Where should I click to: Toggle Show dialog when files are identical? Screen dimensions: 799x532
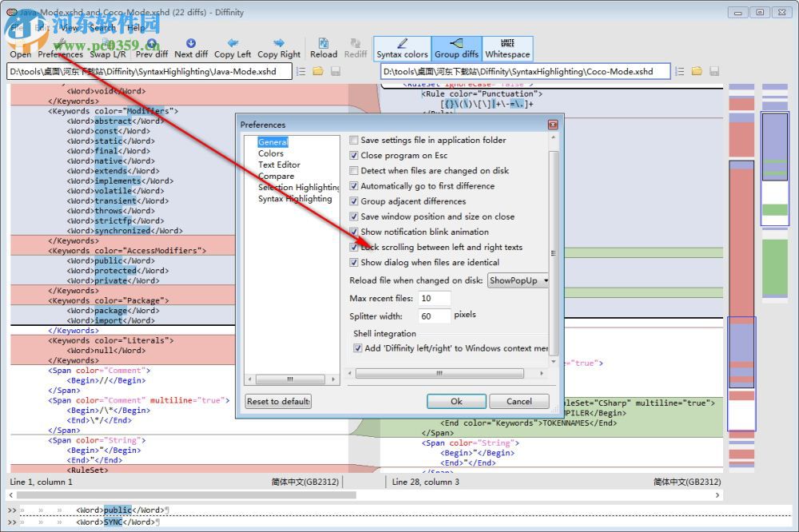354,262
